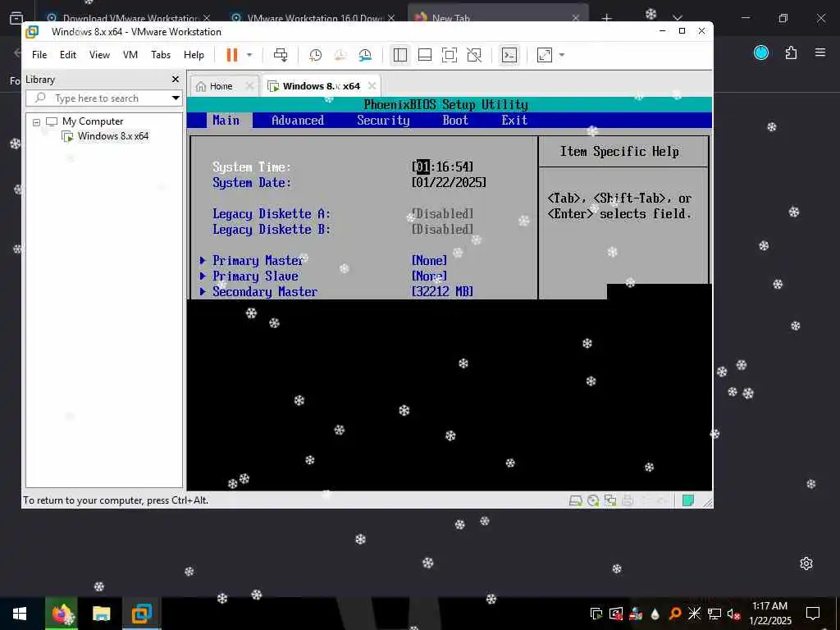The height and width of the screenshot is (630, 840).
Task: Open the Help menu
Action: click(x=194, y=55)
